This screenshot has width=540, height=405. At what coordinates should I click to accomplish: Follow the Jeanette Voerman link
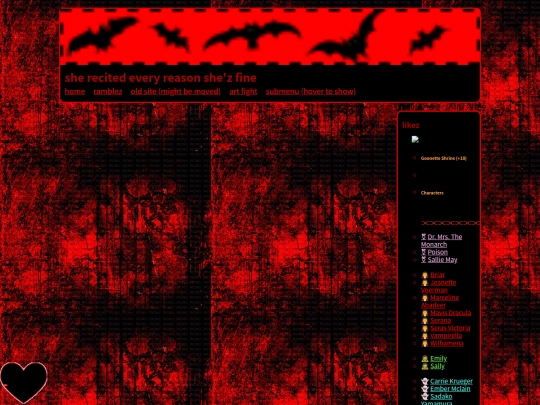[438, 286]
